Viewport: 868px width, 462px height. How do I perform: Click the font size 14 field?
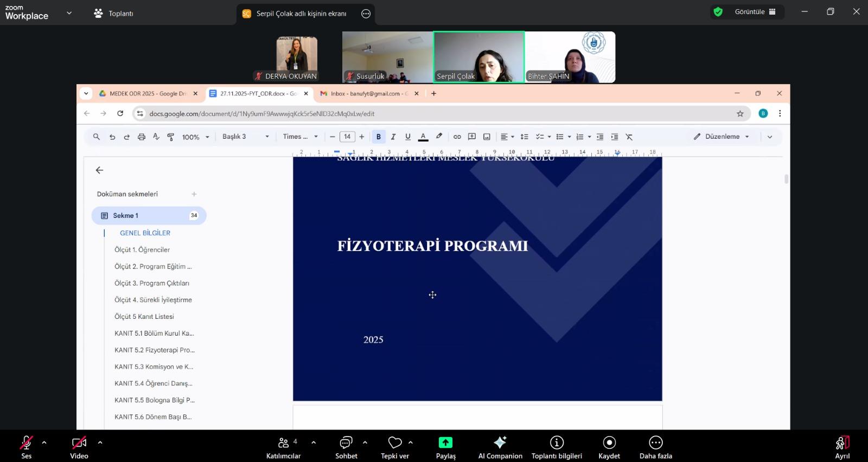click(x=347, y=137)
